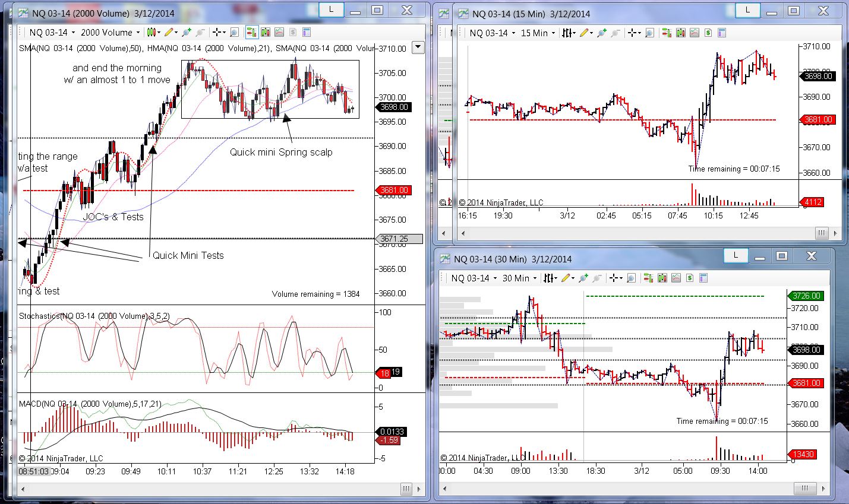Image resolution: width=849 pixels, height=504 pixels.
Task: Click zoom magnifier icon in 15 Min window
Action: tap(649, 33)
